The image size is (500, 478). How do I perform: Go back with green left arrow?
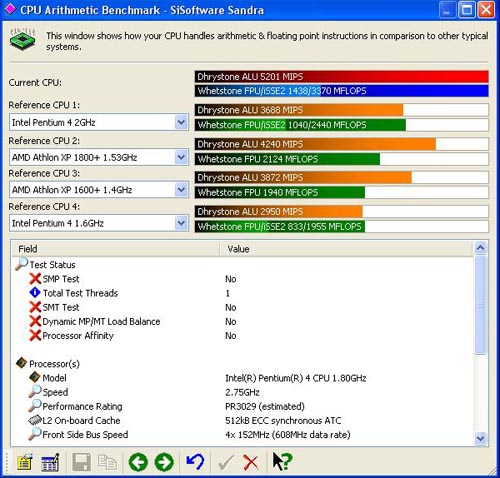tap(138, 462)
